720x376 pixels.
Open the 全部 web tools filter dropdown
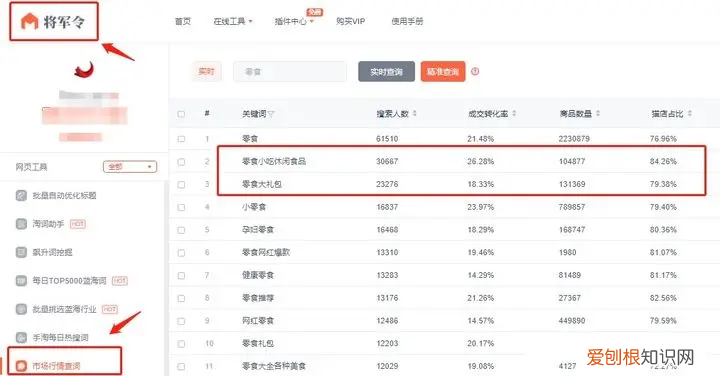(130, 167)
